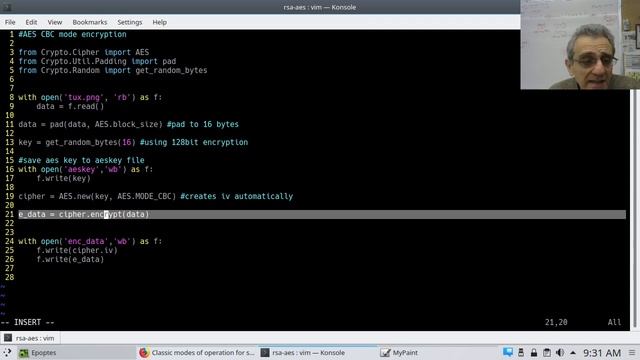Screen dimensions: 640x360
Task: Switch to the Konsole taskbar entry
Action: tap(318, 353)
